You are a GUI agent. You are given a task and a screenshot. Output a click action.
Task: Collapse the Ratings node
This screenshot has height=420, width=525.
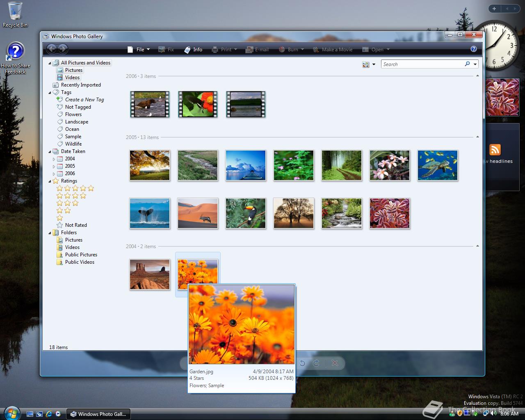click(x=50, y=181)
